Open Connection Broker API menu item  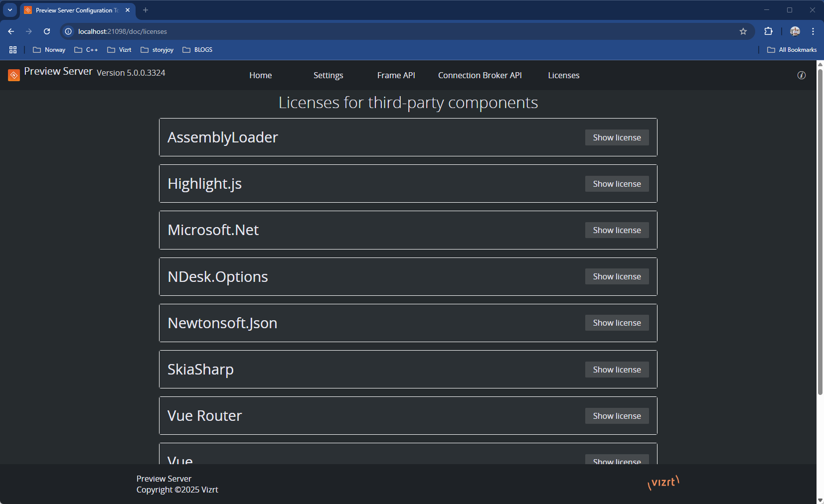480,75
